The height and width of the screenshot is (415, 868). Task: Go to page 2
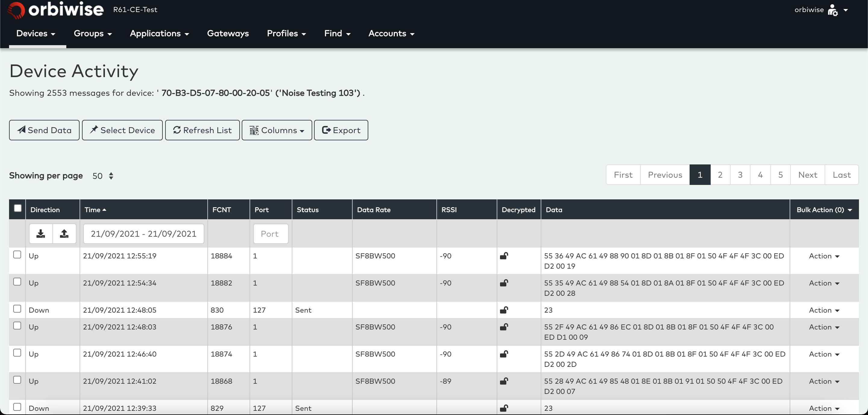point(720,175)
